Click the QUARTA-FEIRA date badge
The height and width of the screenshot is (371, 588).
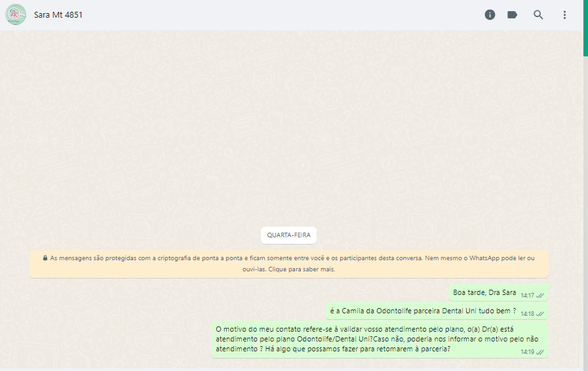pos(288,235)
